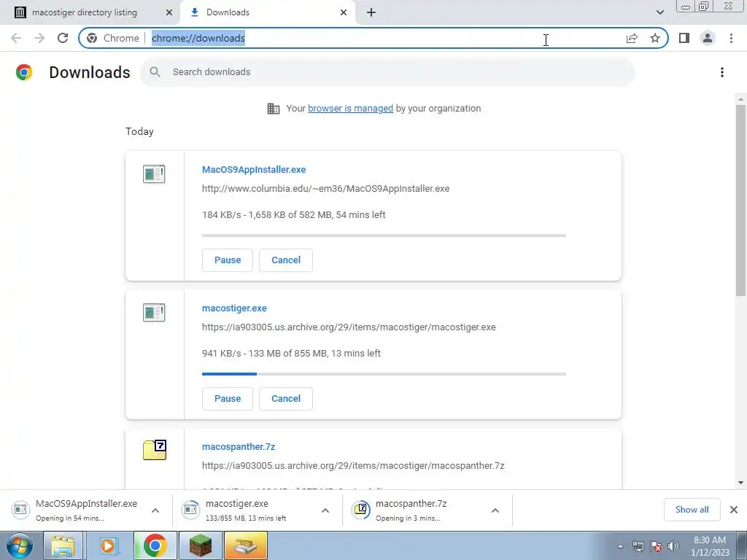The height and width of the screenshot is (560, 747).
Task: Open the side panel icon
Action: [684, 38]
